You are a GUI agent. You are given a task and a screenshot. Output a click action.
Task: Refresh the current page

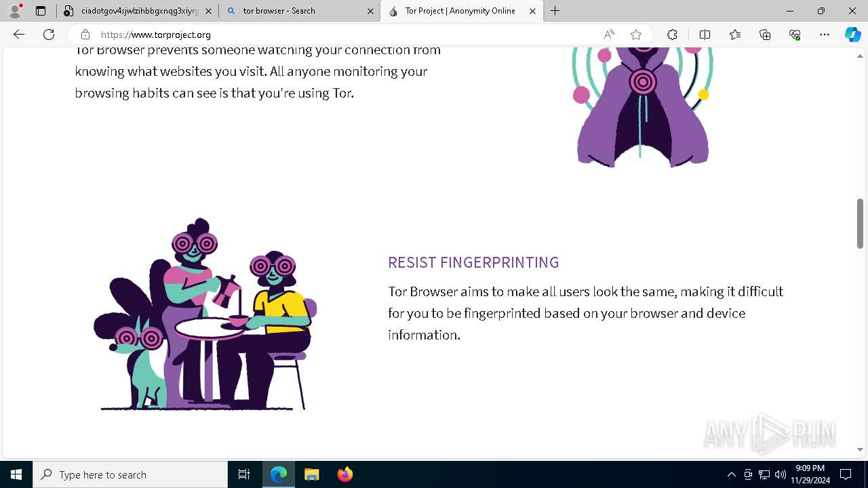(x=49, y=35)
